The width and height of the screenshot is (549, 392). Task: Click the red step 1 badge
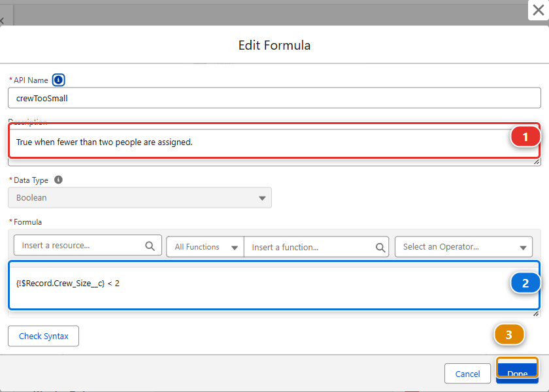pos(525,137)
